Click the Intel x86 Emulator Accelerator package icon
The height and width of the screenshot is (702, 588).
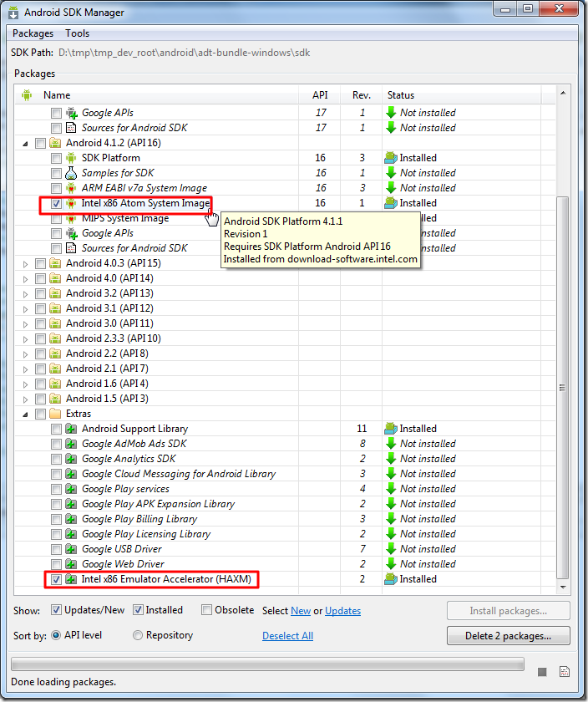pos(71,579)
